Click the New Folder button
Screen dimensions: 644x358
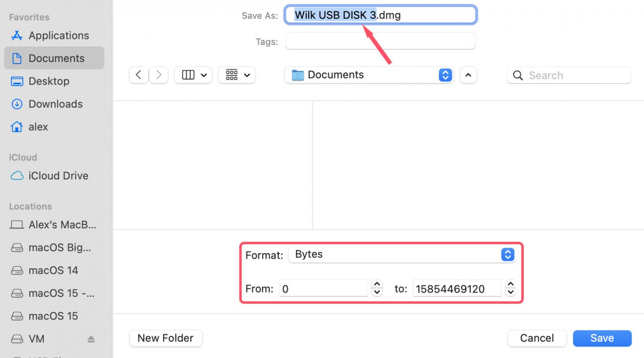click(x=166, y=338)
